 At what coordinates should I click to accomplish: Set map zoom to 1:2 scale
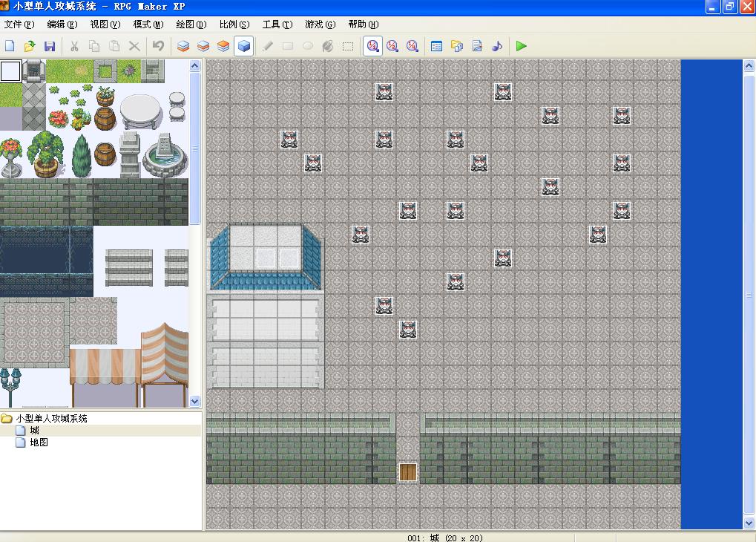pyautogui.click(x=392, y=46)
